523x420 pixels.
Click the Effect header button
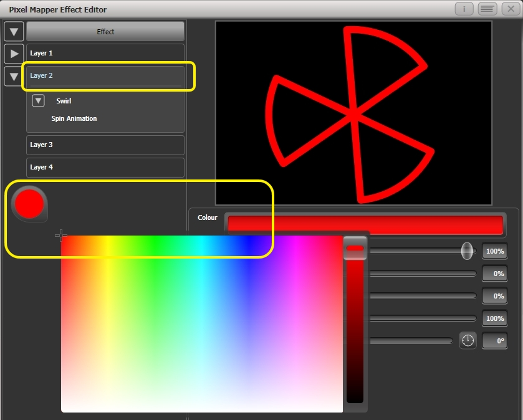pyautogui.click(x=105, y=31)
